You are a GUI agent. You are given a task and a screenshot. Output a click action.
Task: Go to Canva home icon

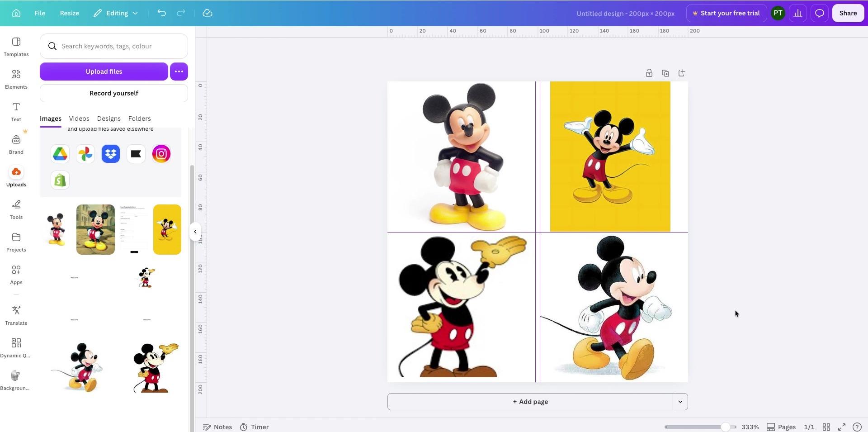pyautogui.click(x=16, y=13)
